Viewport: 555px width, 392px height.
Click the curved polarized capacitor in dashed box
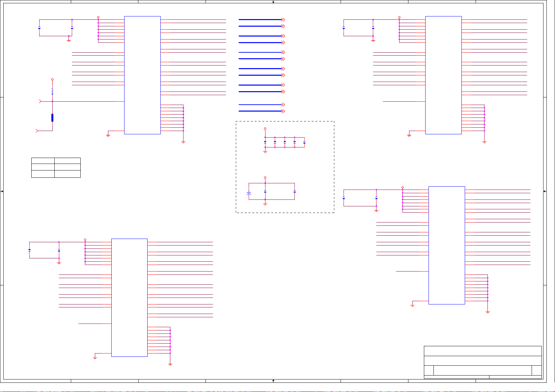pos(249,194)
